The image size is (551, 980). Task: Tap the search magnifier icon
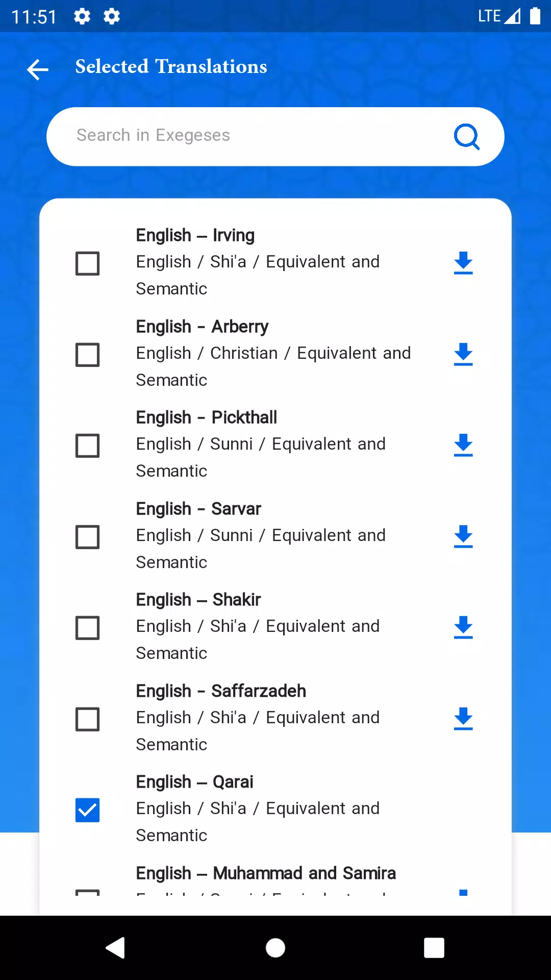(x=466, y=136)
